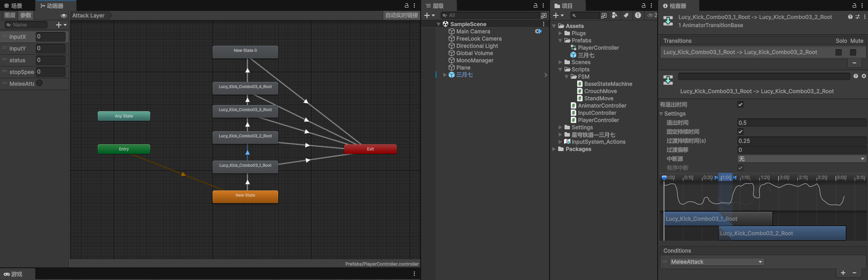Open the Inspector header help icon

(x=850, y=17)
